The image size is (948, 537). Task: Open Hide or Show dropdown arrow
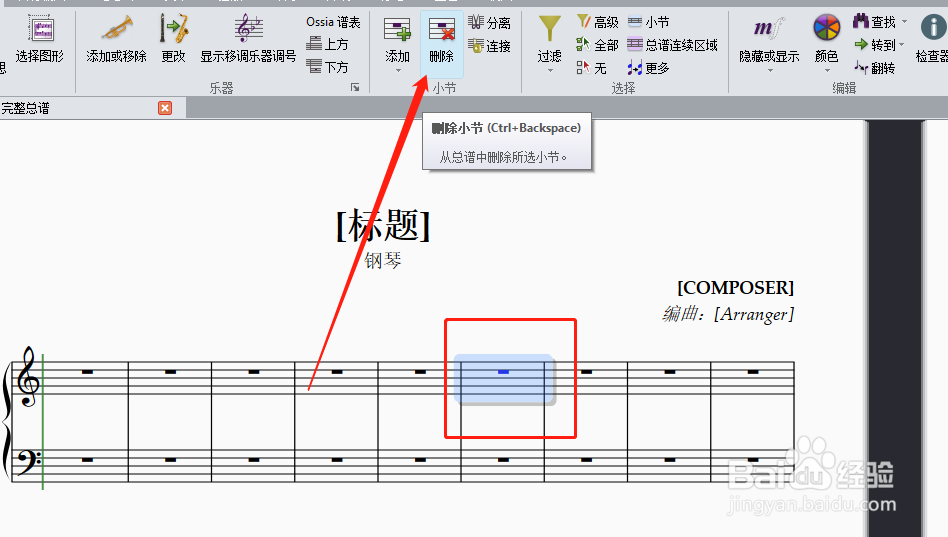[x=770, y=71]
